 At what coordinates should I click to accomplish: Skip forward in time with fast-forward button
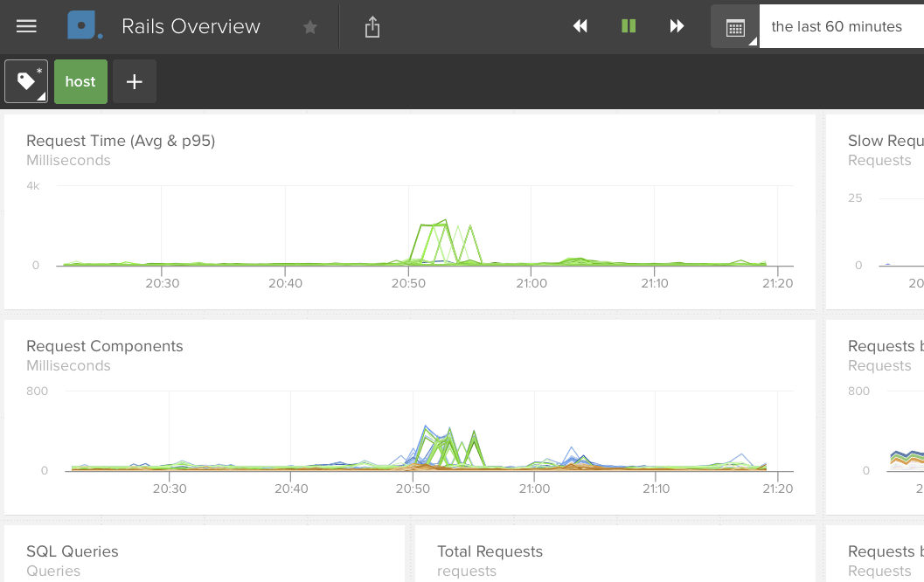coord(677,26)
